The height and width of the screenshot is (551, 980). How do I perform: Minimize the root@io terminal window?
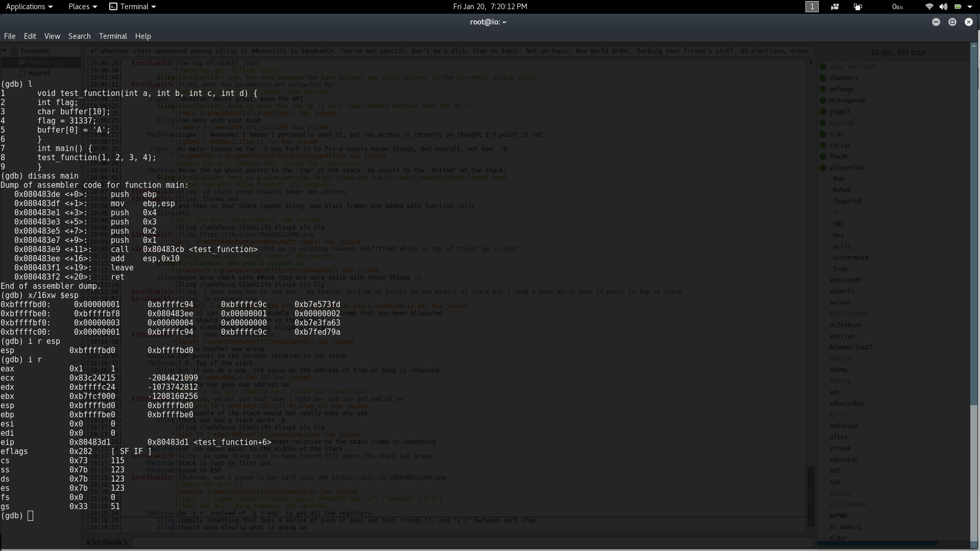(x=936, y=22)
